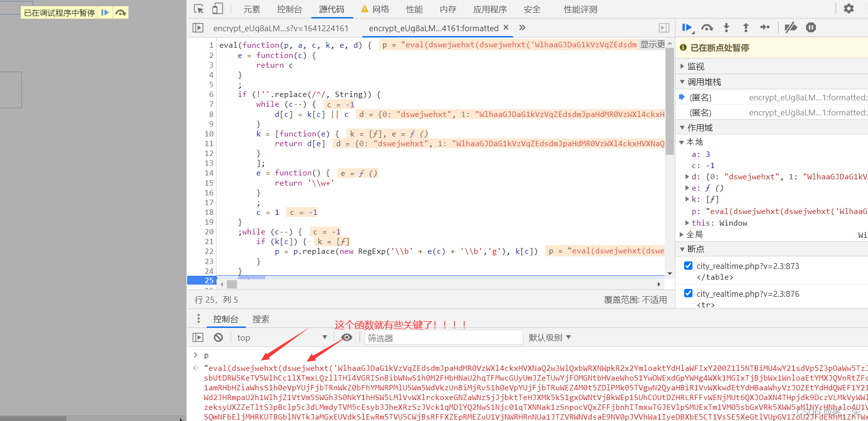Expand variable d in local scope

click(687, 176)
